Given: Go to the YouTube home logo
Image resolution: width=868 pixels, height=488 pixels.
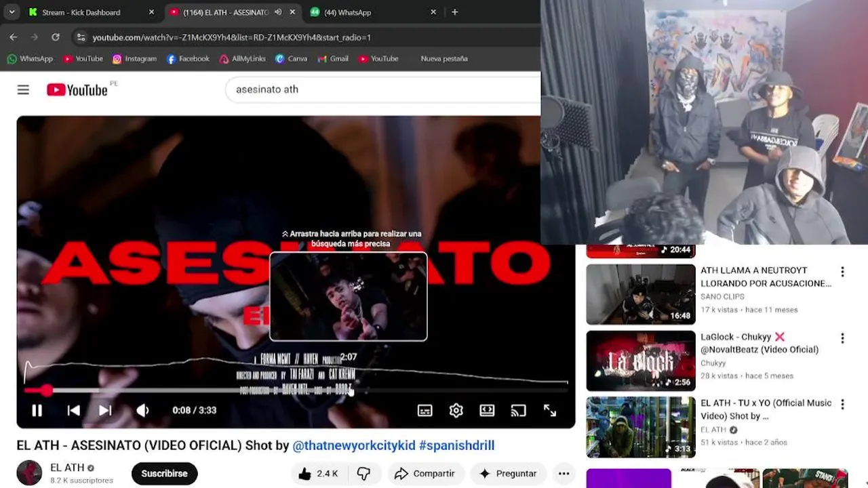Looking at the screenshot, I should [77, 89].
